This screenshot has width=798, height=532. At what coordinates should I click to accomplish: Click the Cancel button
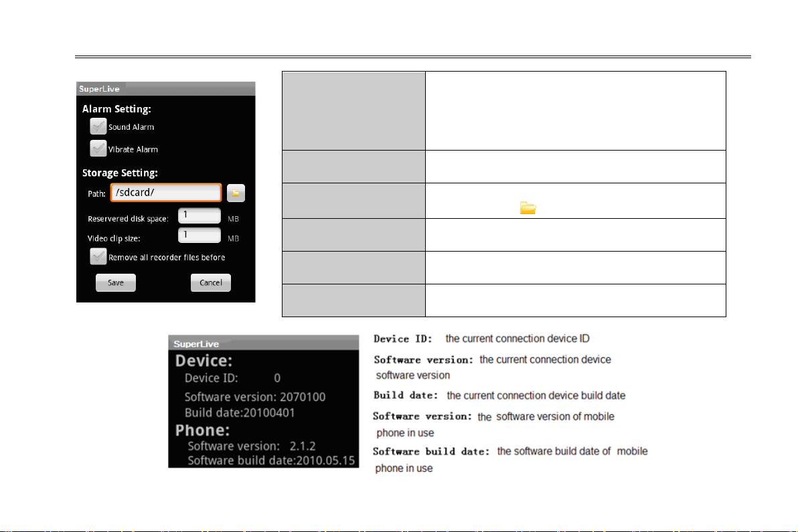[211, 283]
